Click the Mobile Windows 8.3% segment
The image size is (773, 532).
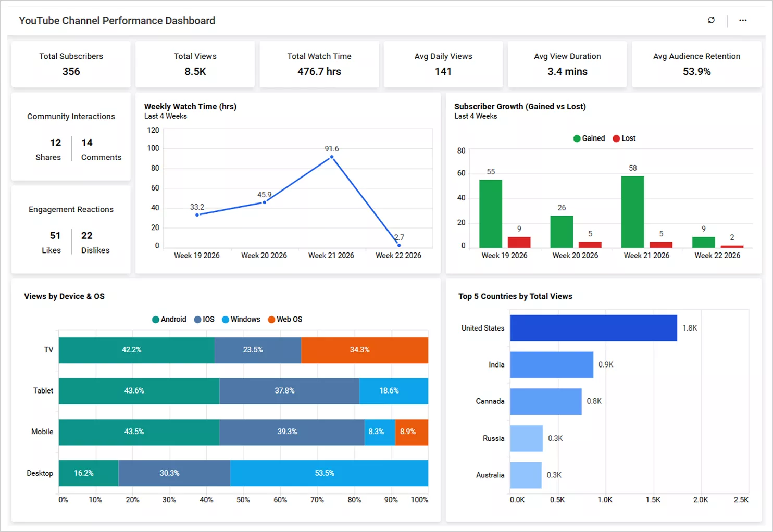pyautogui.click(x=380, y=432)
